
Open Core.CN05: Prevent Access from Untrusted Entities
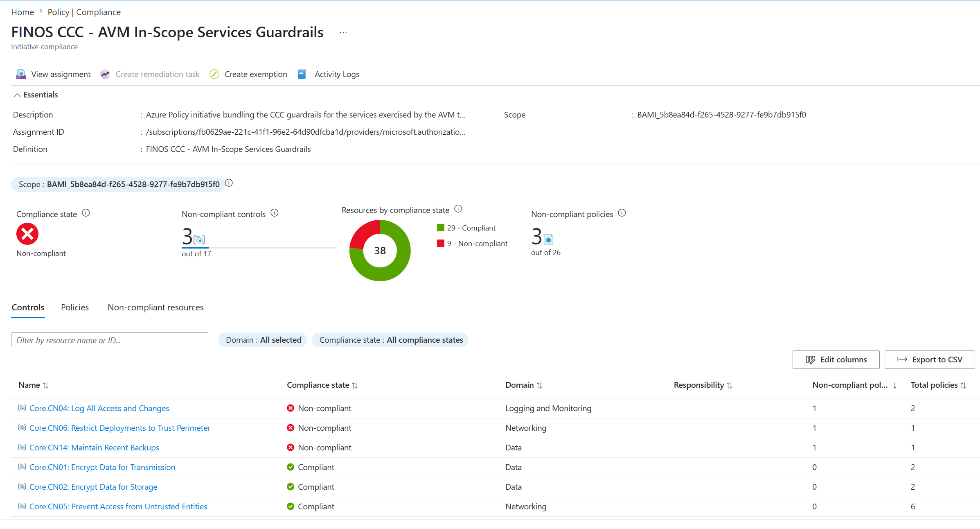click(118, 506)
